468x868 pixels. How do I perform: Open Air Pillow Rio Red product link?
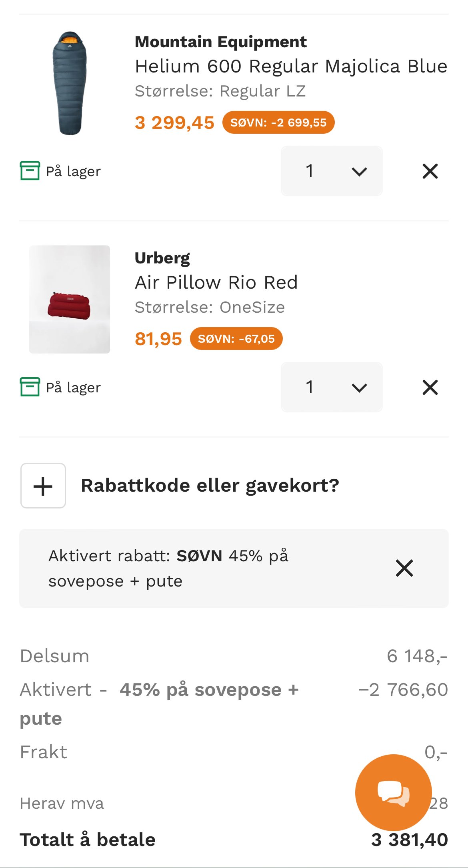click(216, 283)
